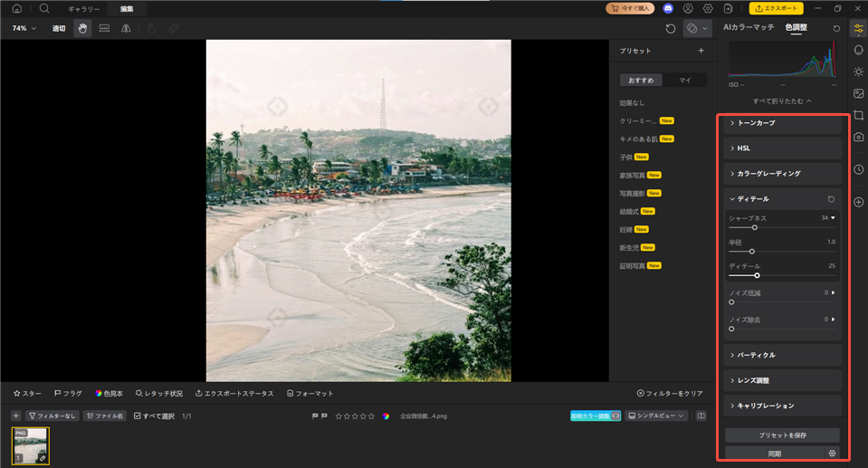Add a new preset with the plus icon
This screenshot has width=868, height=468.
click(x=701, y=51)
